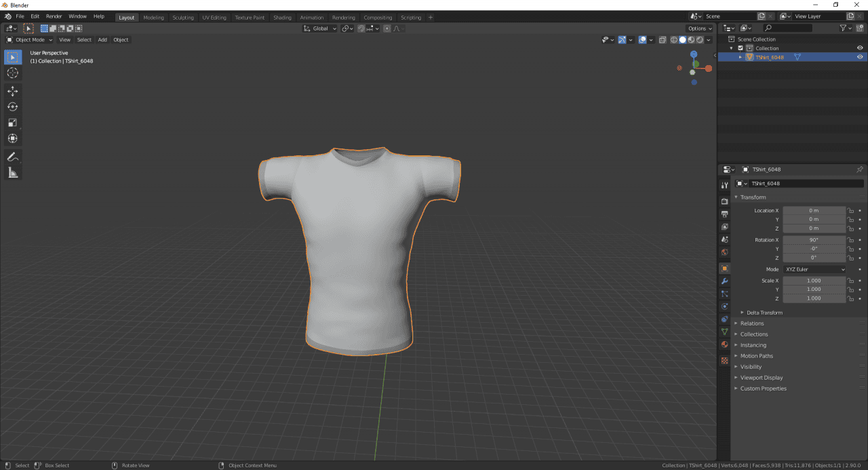Image resolution: width=868 pixels, height=470 pixels.
Task: Select the Rotate tool in the toolbar
Action: (12, 106)
